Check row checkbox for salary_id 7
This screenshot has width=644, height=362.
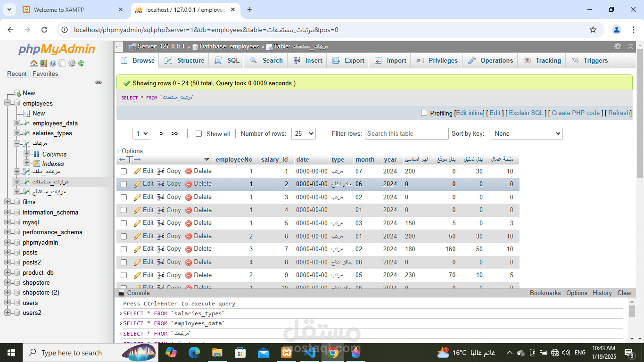tap(124, 249)
